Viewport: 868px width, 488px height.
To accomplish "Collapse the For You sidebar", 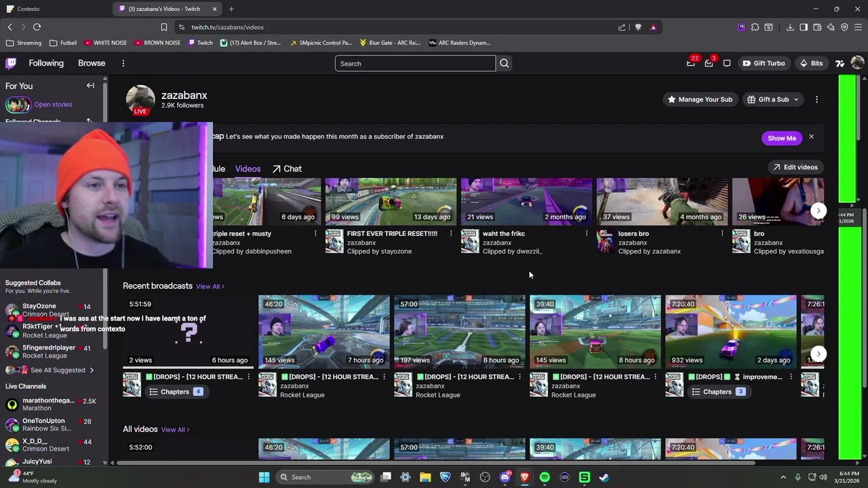I will pos(90,85).
